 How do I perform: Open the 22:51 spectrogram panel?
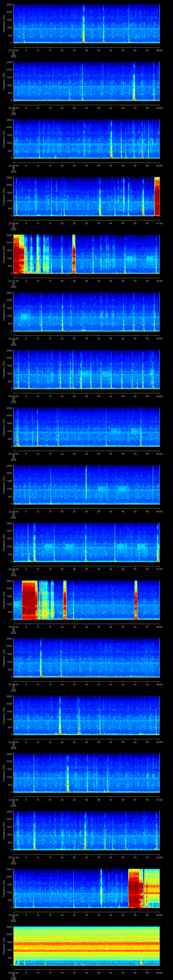tap(86, 831)
